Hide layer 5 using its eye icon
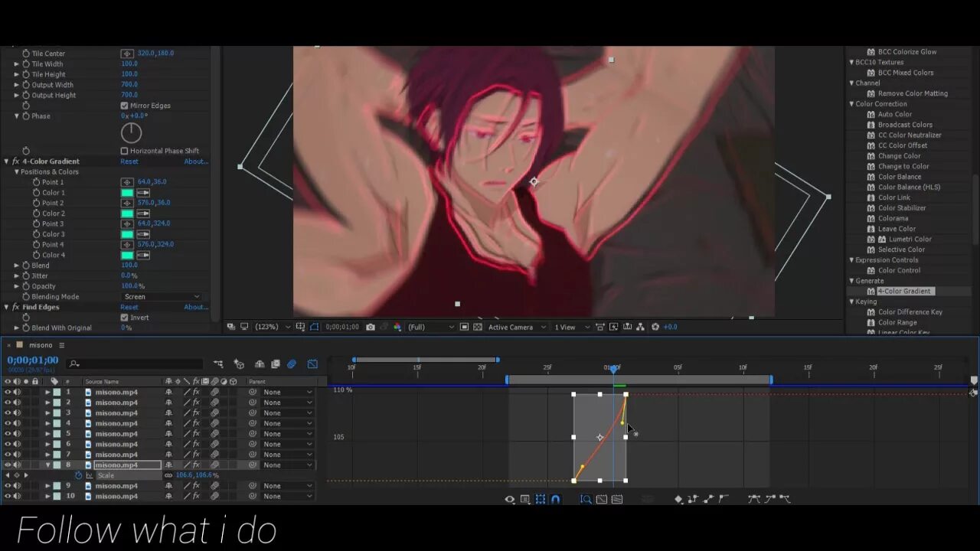The image size is (980, 551). click(8, 434)
